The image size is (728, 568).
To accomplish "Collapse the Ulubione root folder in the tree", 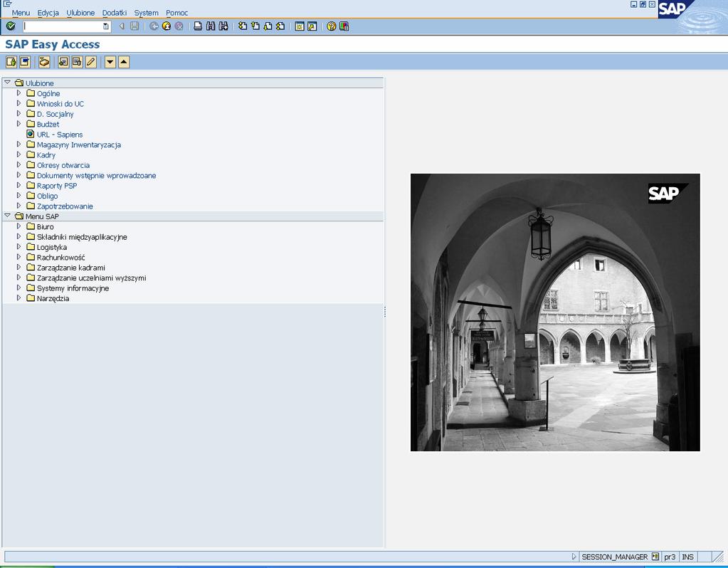I will [7, 83].
